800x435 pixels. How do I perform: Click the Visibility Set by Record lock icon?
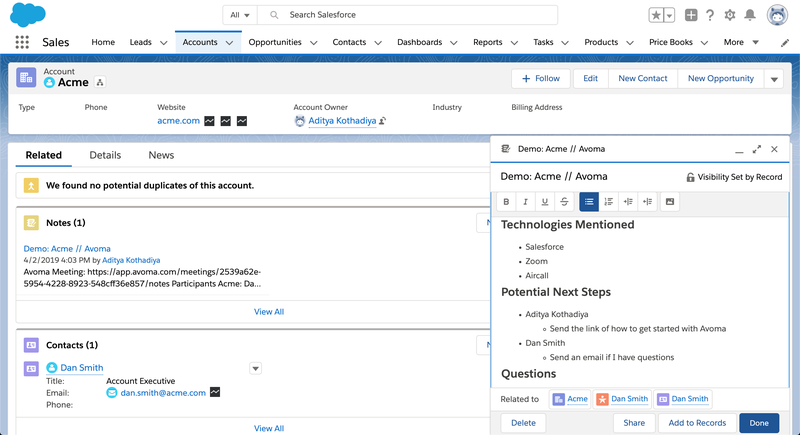[690, 177]
